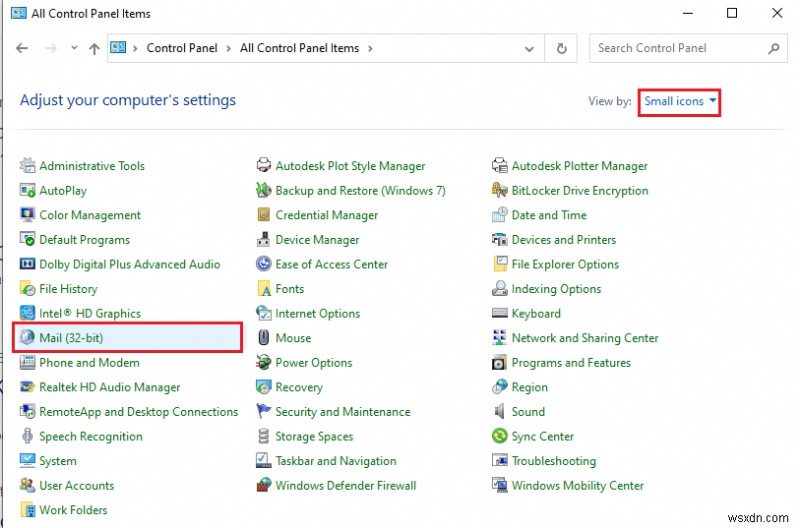Screen dimensions: 800x528
Task: Open Windows Mobility Center link
Action: pos(578,486)
